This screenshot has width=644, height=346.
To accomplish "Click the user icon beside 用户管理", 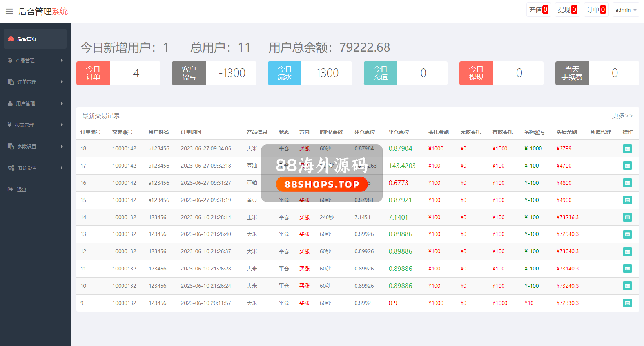I will (10, 103).
